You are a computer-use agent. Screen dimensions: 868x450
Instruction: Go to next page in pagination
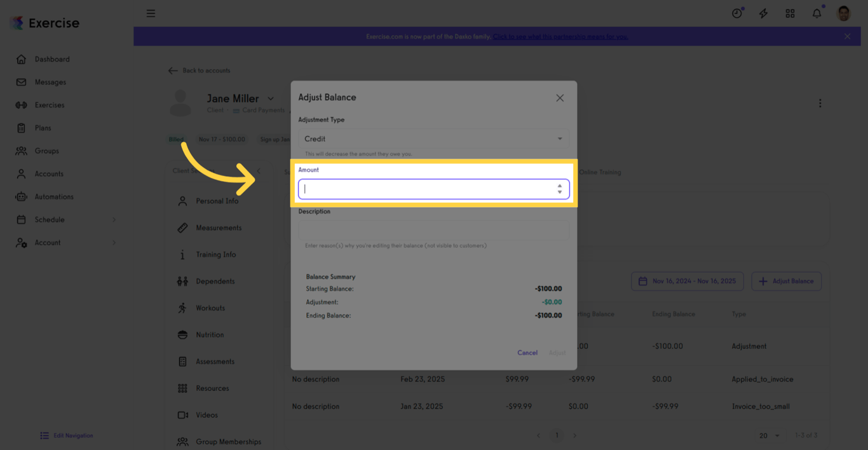pos(574,435)
